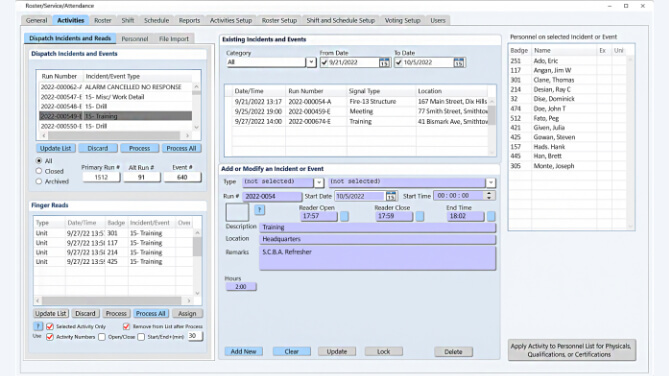Screen dimensions: 669x376
Task: Click Discard under Dispatch Incidents list
Action: tap(98, 148)
